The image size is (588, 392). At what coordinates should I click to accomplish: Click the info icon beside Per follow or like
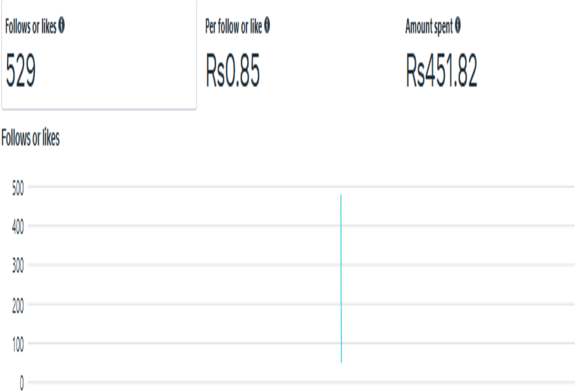point(267,25)
